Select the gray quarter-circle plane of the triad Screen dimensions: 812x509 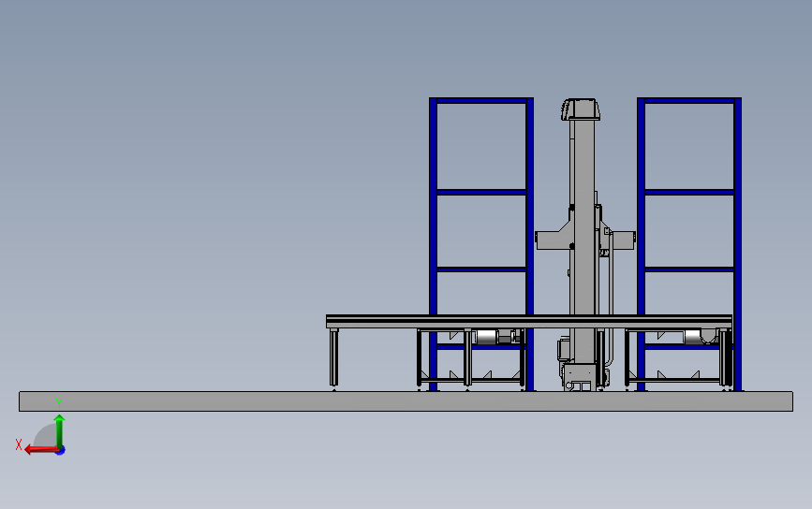(x=46, y=435)
